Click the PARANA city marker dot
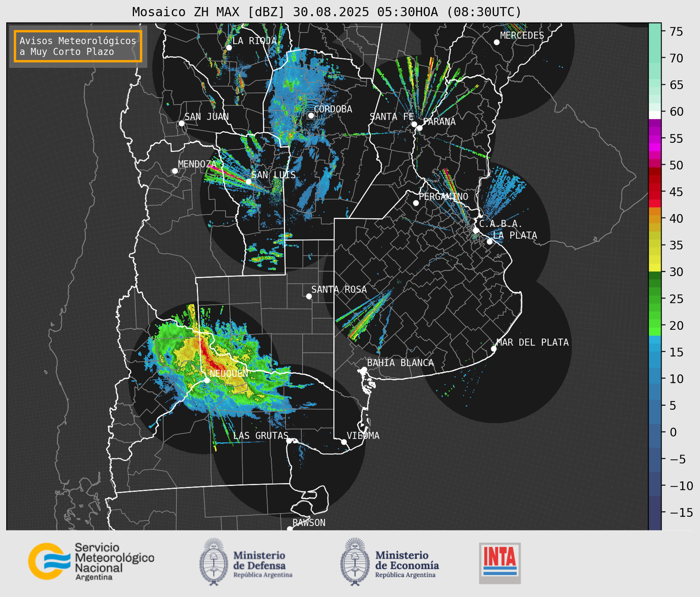This screenshot has height=597, width=700. click(420, 128)
